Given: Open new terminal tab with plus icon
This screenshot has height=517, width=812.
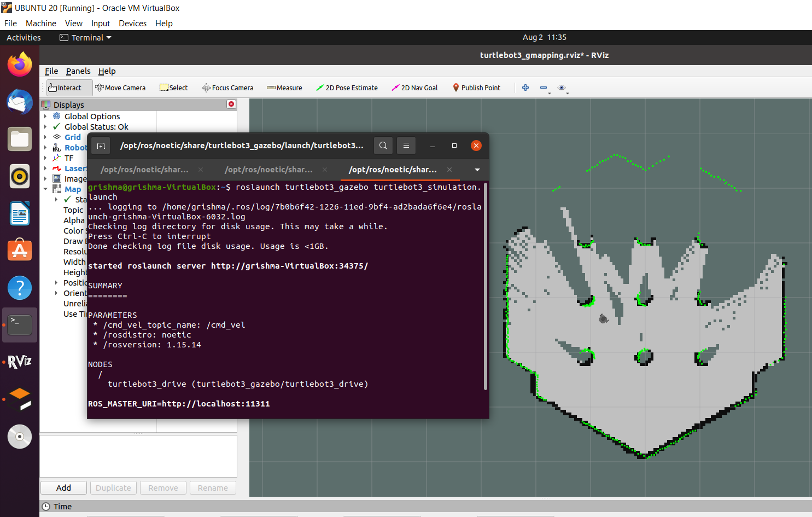Looking at the screenshot, I should [x=101, y=146].
